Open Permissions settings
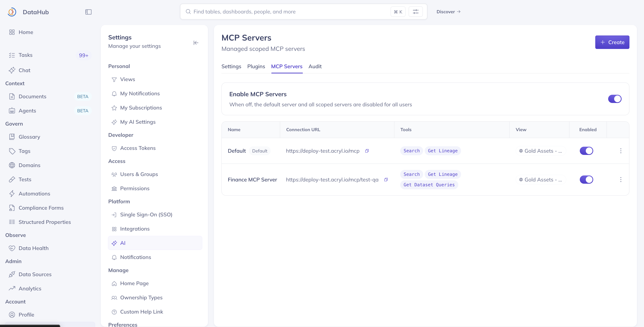Image resolution: width=644 pixels, height=327 pixels. 155,188
